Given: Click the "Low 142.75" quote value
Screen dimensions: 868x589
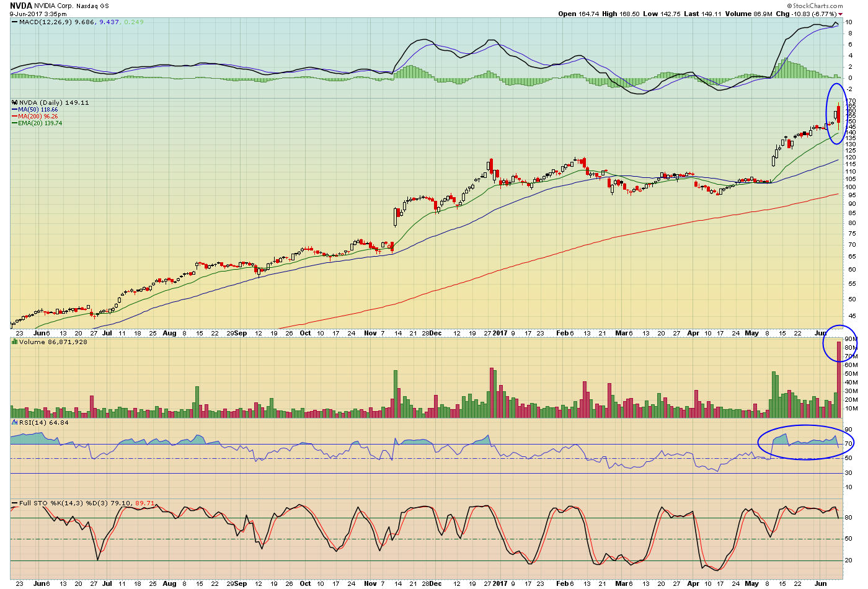Looking at the screenshot, I should 662,14.
